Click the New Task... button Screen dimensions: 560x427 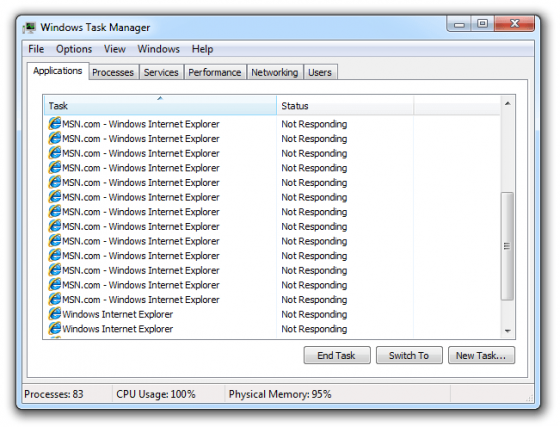pyautogui.click(x=481, y=355)
